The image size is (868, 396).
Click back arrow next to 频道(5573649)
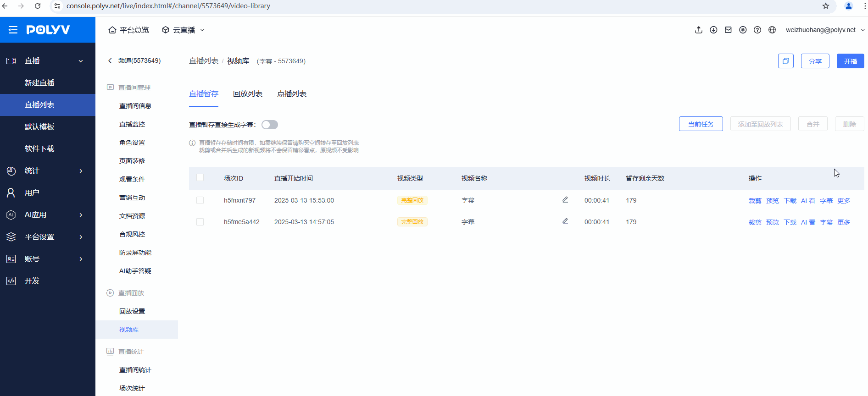point(110,60)
